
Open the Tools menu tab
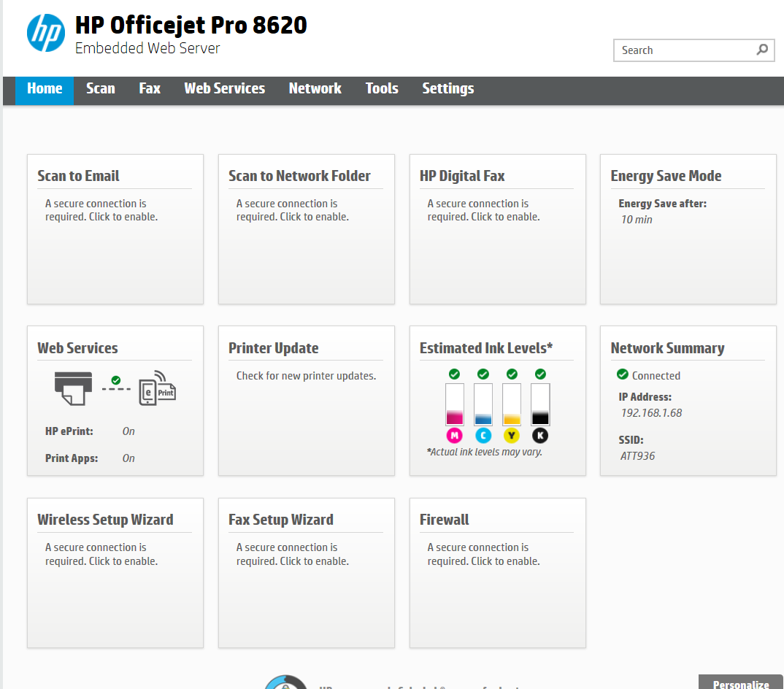pos(382,88)
